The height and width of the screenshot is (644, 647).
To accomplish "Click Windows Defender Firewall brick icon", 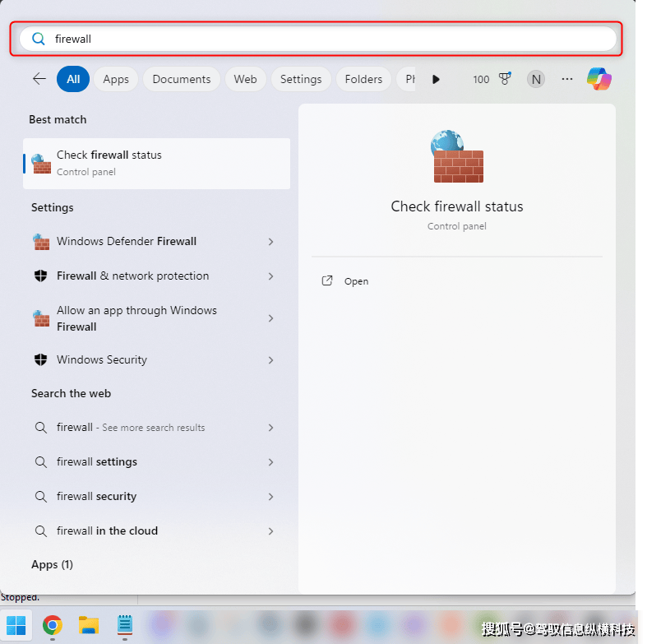I will pyautogui.click(x=41, y=242).
